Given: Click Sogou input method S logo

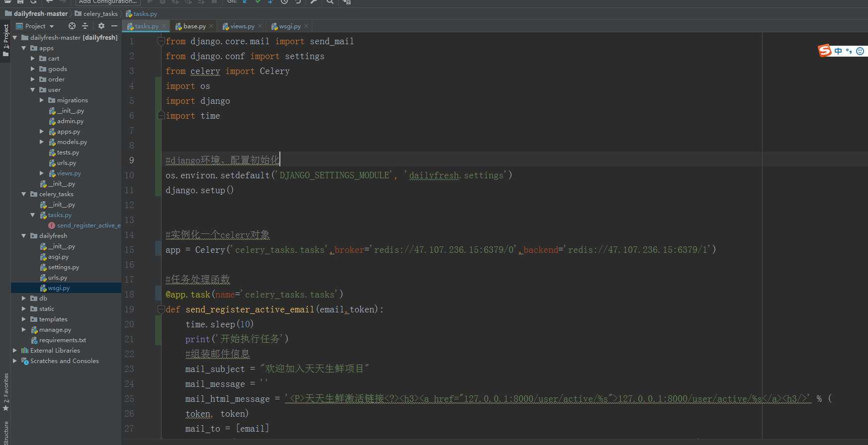Looking at the screenshot, I should [x=825, y=51].
